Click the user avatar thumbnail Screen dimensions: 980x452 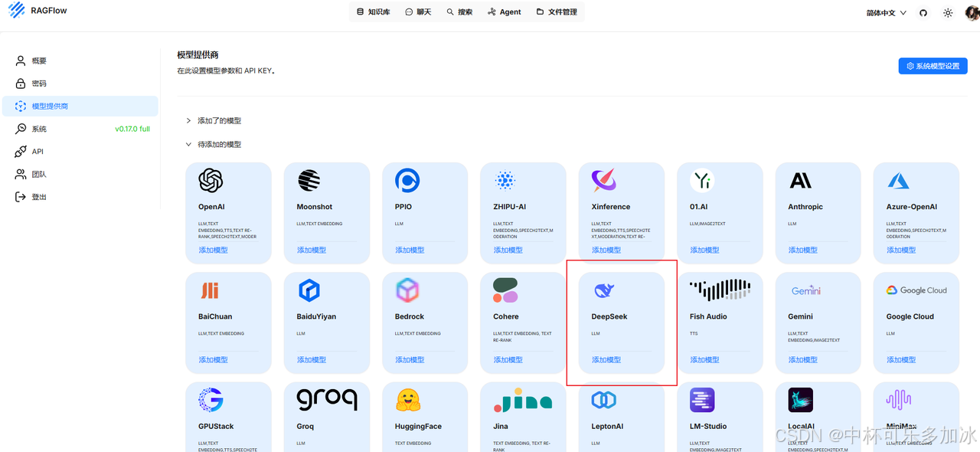click(x=972, y=13)
